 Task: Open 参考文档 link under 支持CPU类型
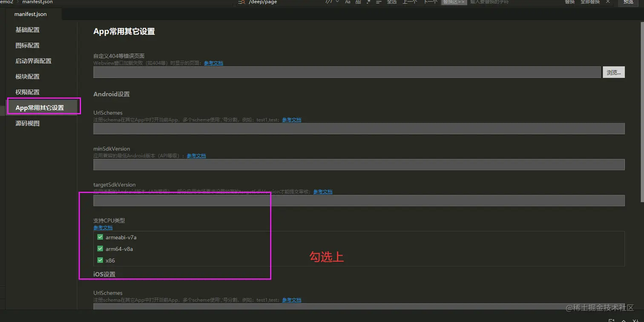point(103,228)
